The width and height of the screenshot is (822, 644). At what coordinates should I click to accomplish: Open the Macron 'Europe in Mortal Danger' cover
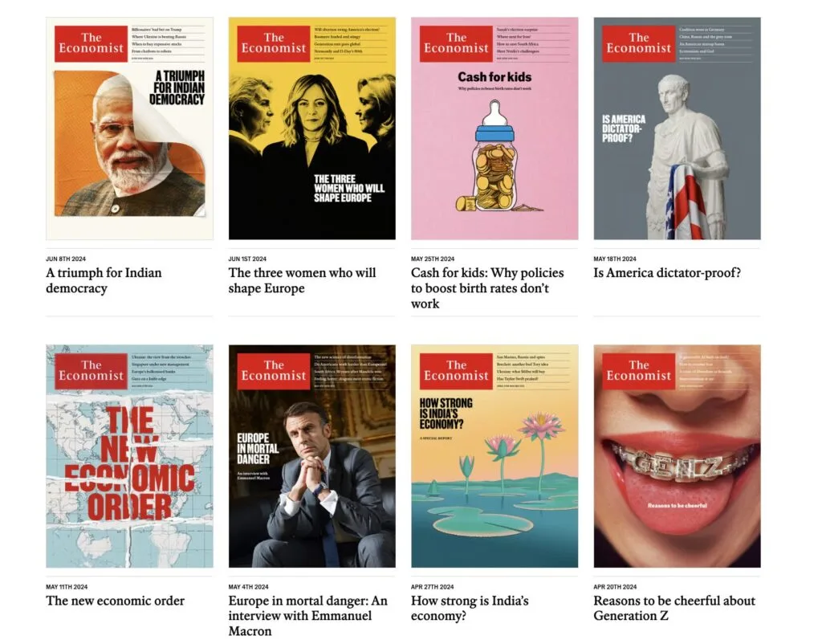312,456
